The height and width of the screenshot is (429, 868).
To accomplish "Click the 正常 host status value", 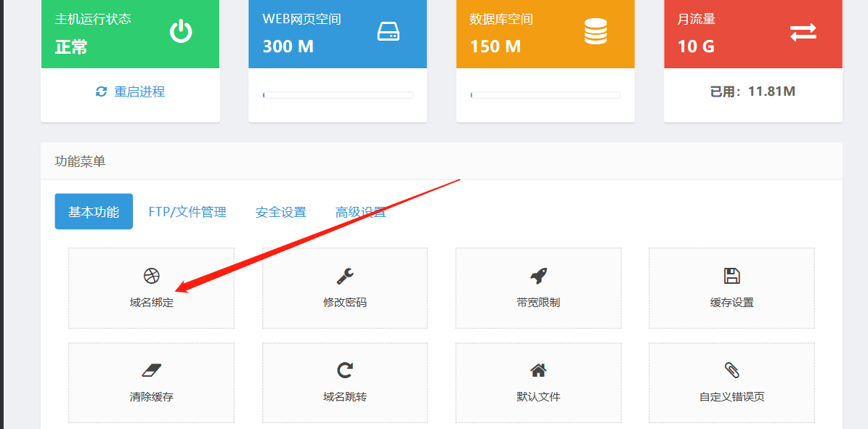I will click(x=71, y=46).
